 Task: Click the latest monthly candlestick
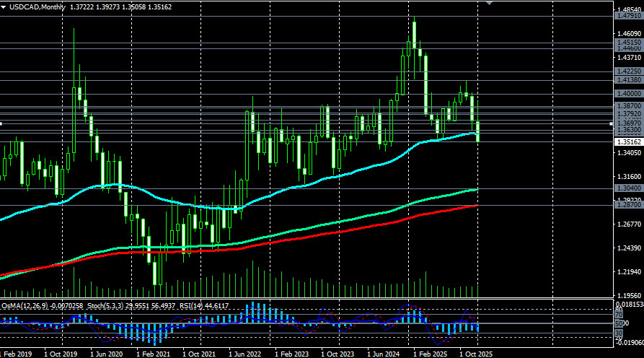click(x=477, y=132)
